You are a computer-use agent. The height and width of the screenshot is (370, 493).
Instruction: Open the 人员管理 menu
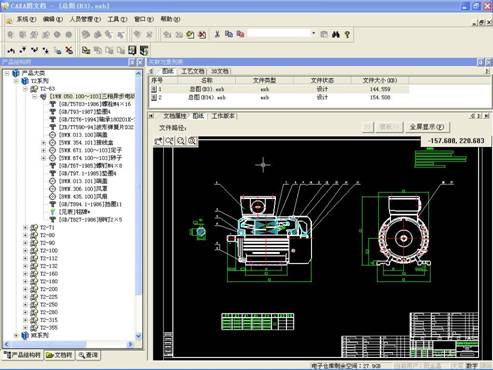tap(85, 19)
